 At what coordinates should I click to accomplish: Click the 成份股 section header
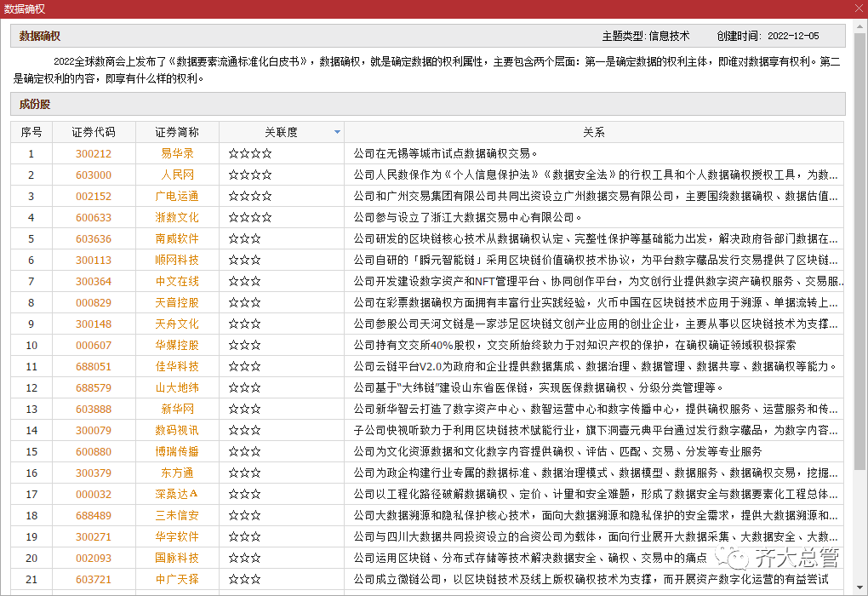click(x=427, y=104)
